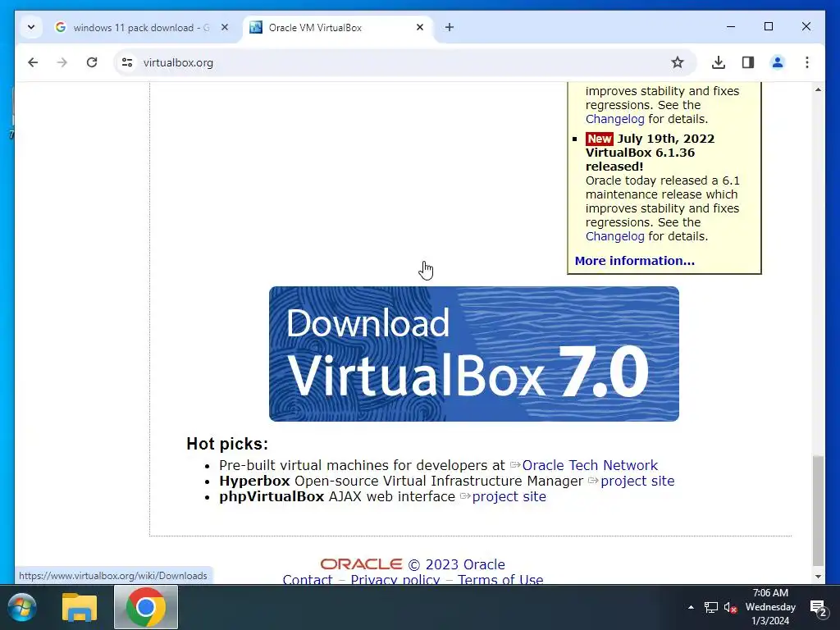Close the Oracle VM VirtualBox tab
The width and height of the screenshot is (840, 630).
pos(420,27)
